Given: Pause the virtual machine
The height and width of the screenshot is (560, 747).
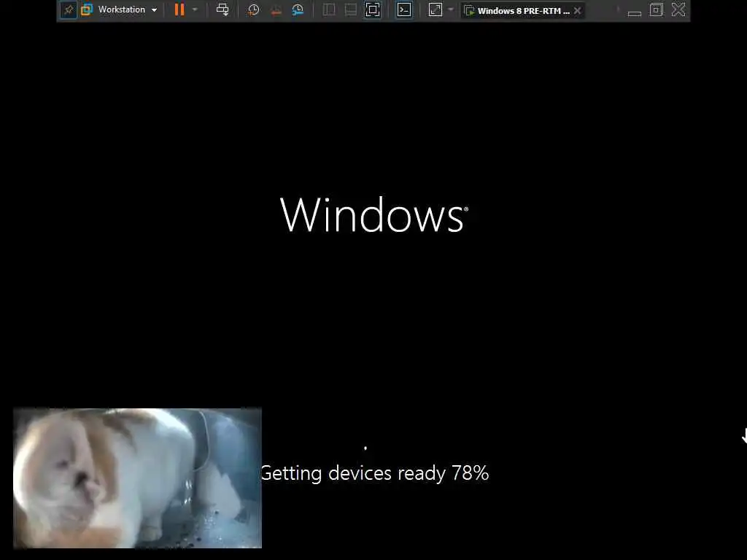Looking at the screenshot, I should tap(179, 9).
